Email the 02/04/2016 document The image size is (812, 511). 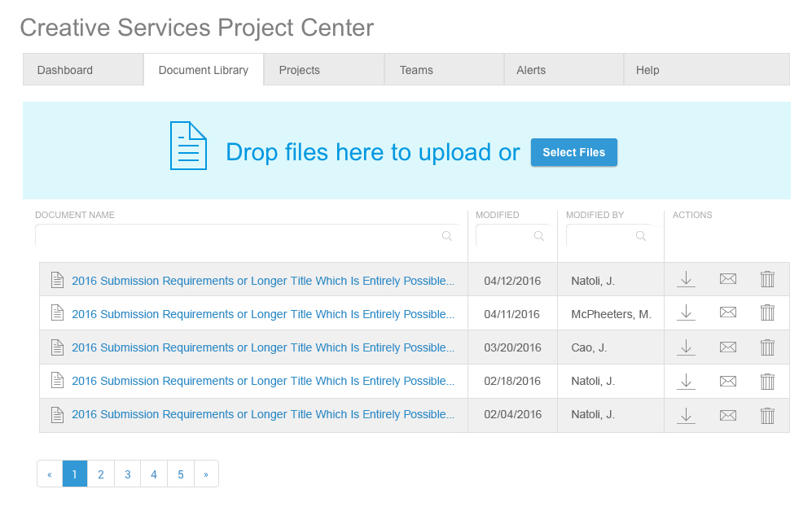(727, 415)
